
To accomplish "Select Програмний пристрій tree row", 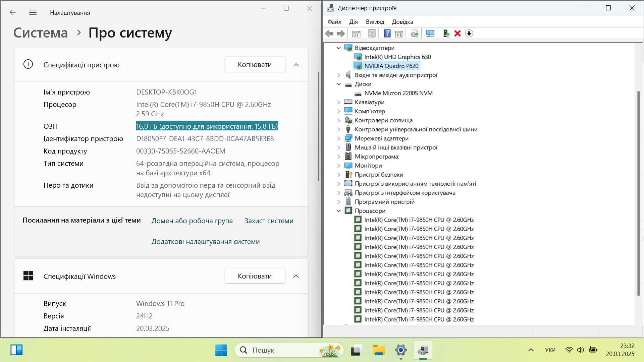I will pyautogui.click(x=384, y=202).
